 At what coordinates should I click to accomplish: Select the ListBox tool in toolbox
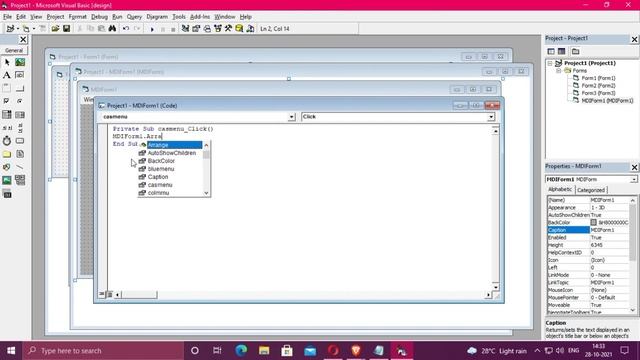pos(20,115)
